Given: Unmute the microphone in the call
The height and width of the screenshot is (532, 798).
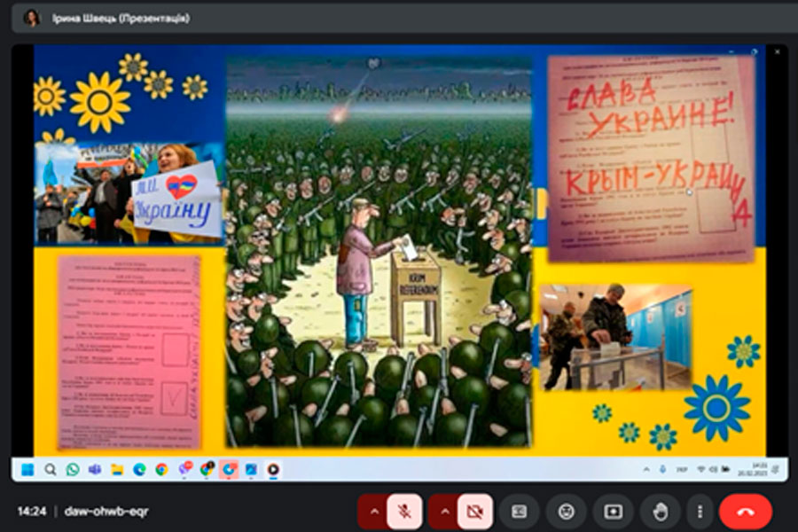Looking at the screenshot, I should point(404,512).
